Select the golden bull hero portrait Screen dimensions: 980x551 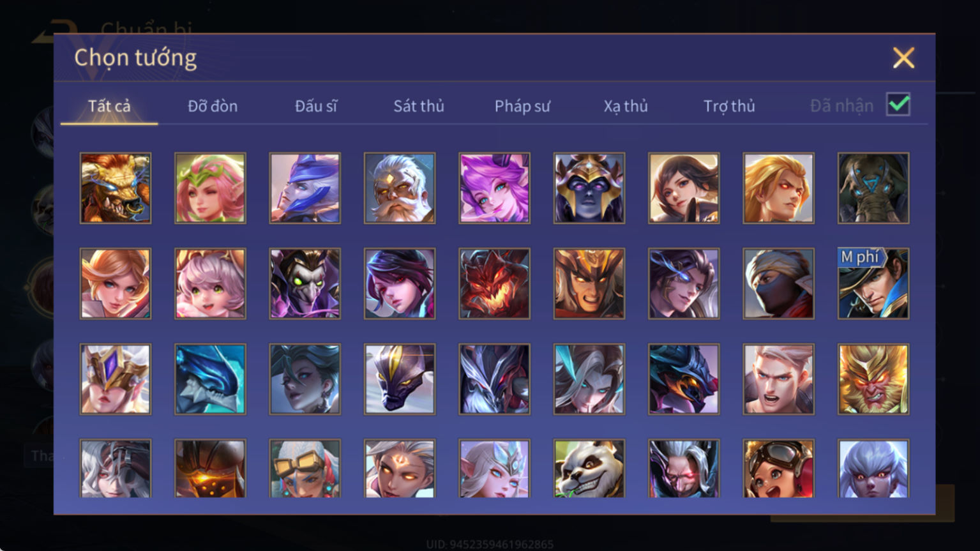(x=116, y=188)
